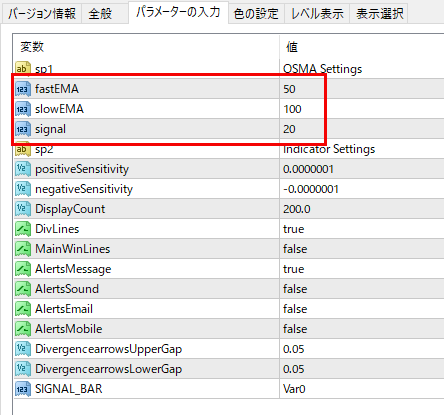Click the fastEMA integer type icon
This screenshot has width=444, height=415.
point(23,89)
